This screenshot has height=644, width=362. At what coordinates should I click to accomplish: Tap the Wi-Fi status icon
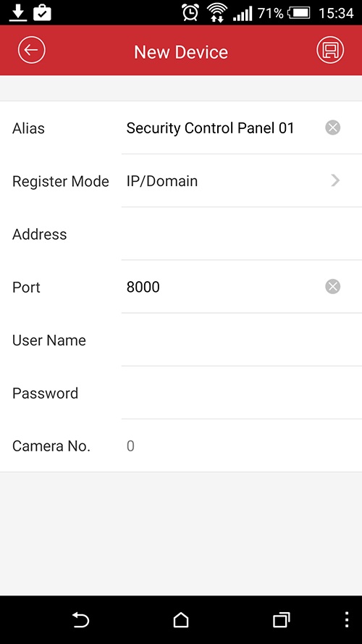[x=217, y=13]
